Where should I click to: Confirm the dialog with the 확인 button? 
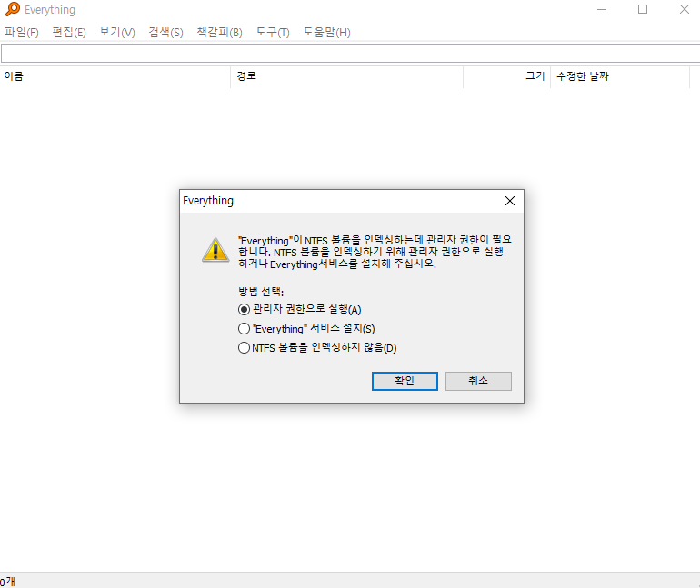[x=405, y=381]
